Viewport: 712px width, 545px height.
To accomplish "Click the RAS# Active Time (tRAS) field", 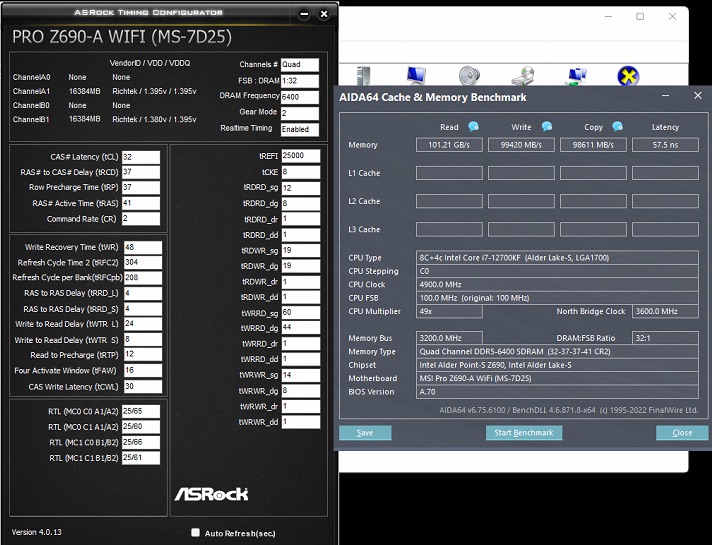I will click(x=141, y=203).
